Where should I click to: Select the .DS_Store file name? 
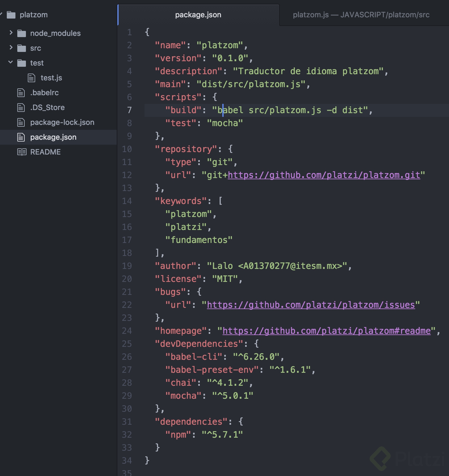pos(48,108)
